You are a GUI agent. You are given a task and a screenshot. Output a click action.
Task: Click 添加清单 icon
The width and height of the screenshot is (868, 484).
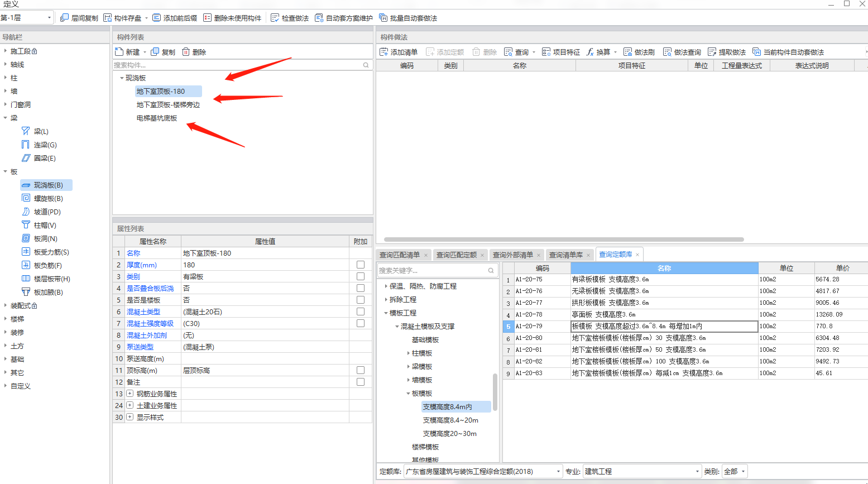click(384, 52)
